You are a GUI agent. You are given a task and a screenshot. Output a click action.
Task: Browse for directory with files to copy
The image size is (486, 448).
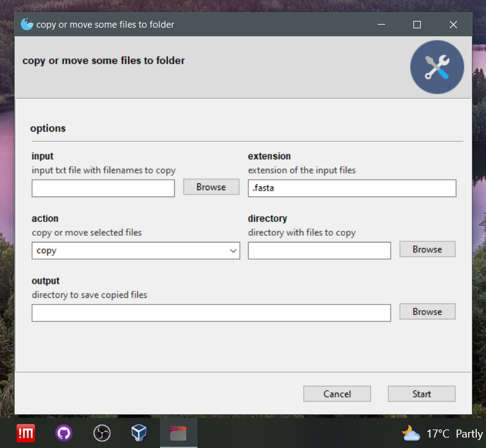coord(427,249)
